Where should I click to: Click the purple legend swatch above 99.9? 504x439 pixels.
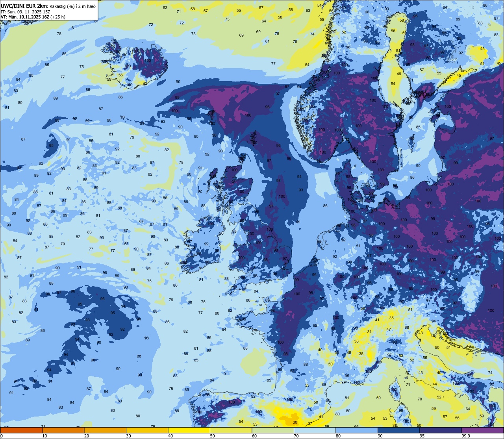(483, 430)
